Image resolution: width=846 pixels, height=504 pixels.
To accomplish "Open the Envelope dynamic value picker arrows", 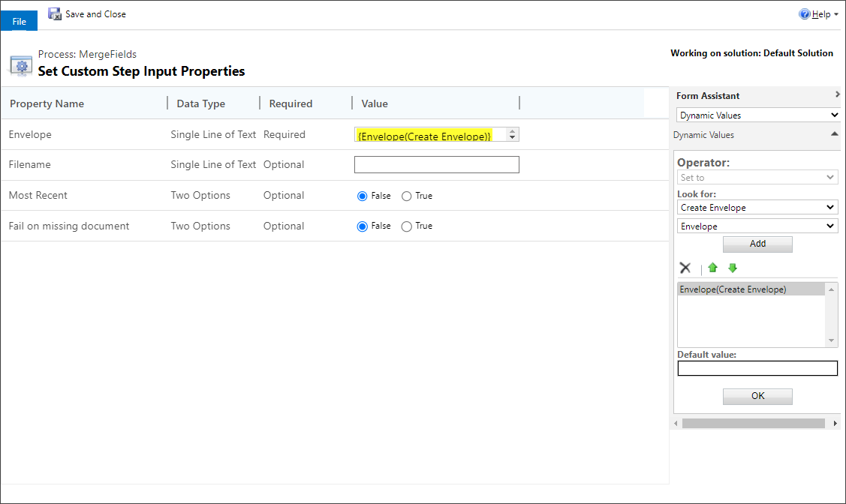I will click(512, 134).
